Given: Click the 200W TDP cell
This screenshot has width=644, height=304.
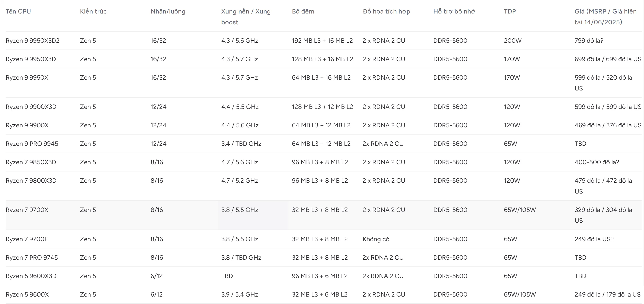Looking at the screenshot, I should 512,41.
